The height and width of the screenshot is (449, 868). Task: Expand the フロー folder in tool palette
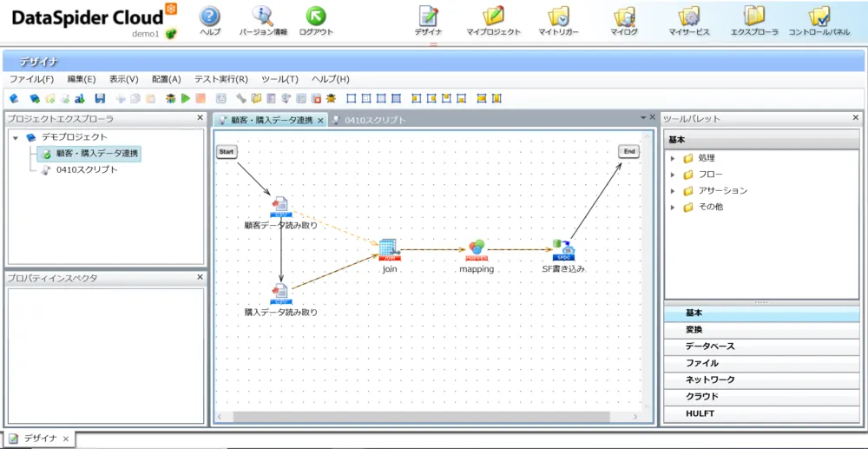click(x=673, y=175)
